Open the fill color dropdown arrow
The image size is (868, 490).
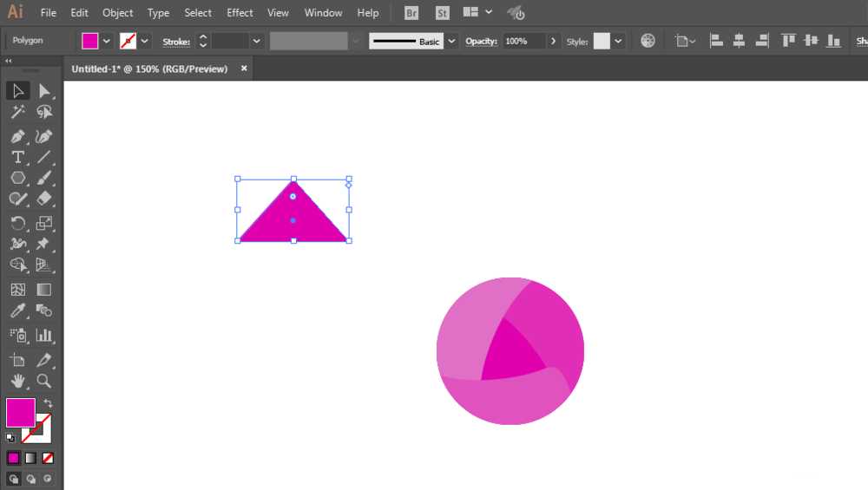pyautogui.click(x=106, y=41)
